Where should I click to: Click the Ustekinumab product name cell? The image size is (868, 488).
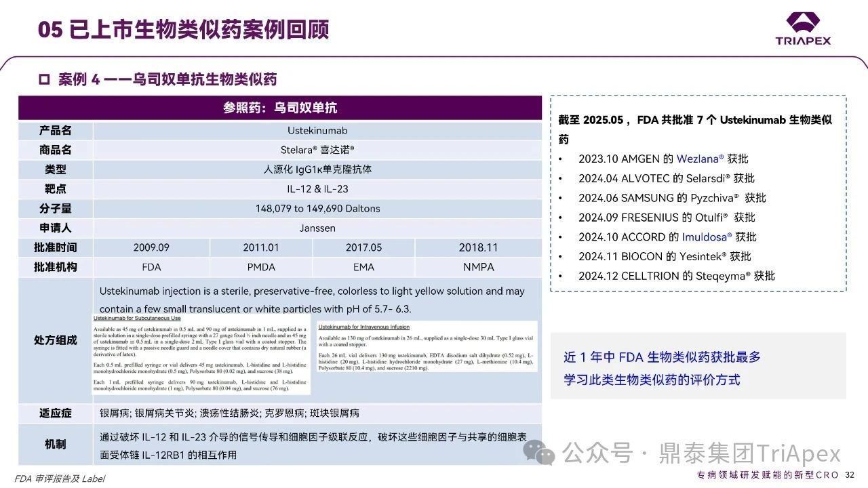pos(317,131)
